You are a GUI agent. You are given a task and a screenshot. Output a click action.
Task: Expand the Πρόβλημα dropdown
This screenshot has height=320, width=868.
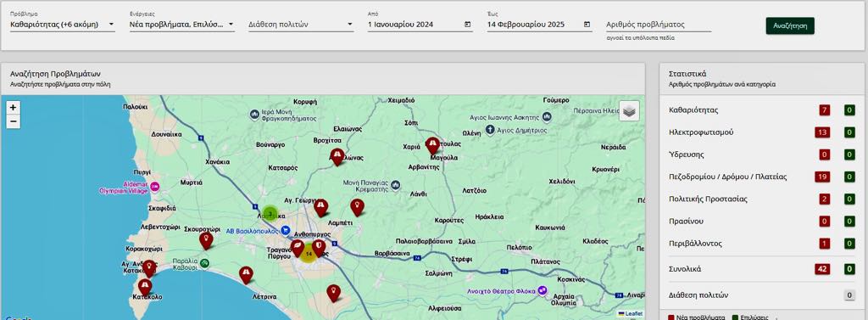[63, 25]
